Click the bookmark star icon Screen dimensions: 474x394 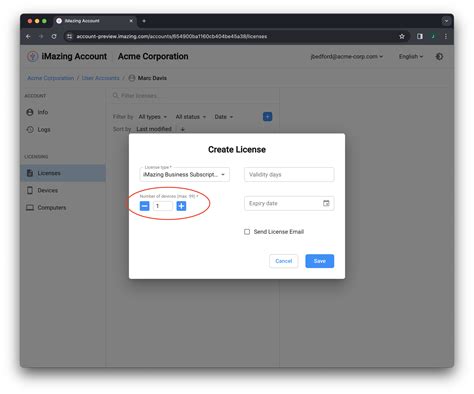(x=402, y=36)
